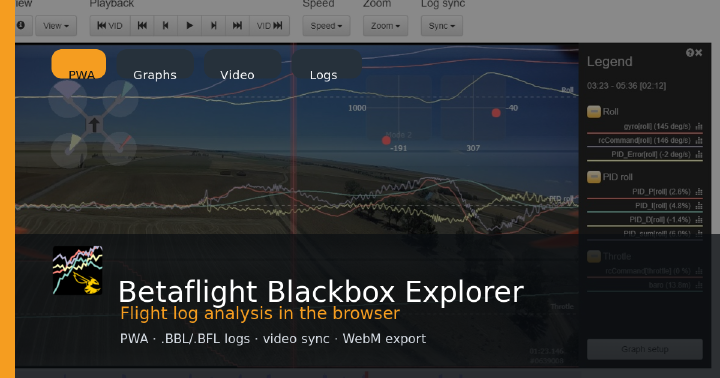Viewport: 720px width, 378px height.
Task: Open analyser icon beside rcCommand[roll]
Action: 699,141
